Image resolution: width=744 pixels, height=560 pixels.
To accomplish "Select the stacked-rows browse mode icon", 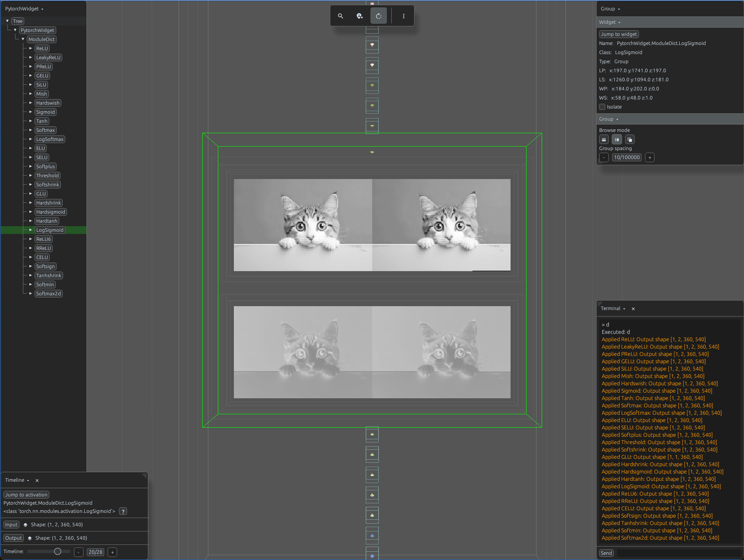I will [604, 140].
